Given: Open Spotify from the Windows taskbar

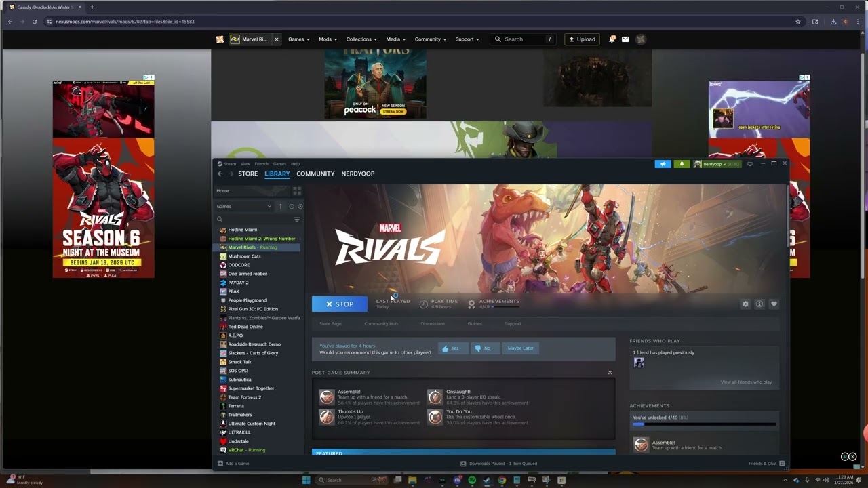Looking at the screenshot, I should click(472, 480).
